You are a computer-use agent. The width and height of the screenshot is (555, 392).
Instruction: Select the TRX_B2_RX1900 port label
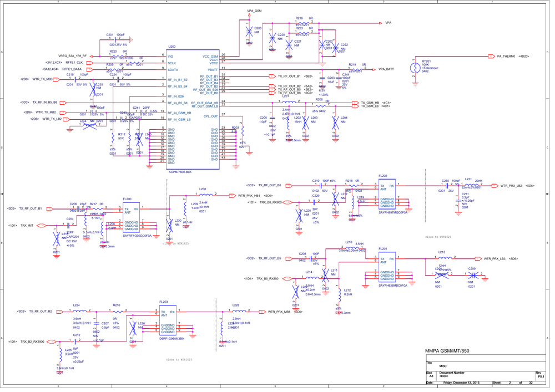click(x=32, y=342)
